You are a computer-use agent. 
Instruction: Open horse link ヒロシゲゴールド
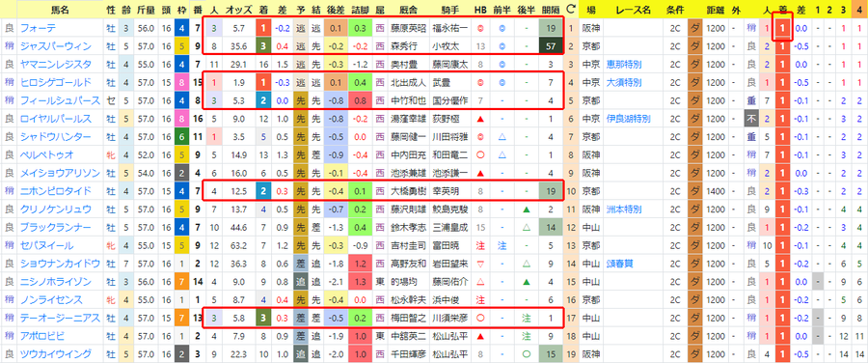pos(55,83)
